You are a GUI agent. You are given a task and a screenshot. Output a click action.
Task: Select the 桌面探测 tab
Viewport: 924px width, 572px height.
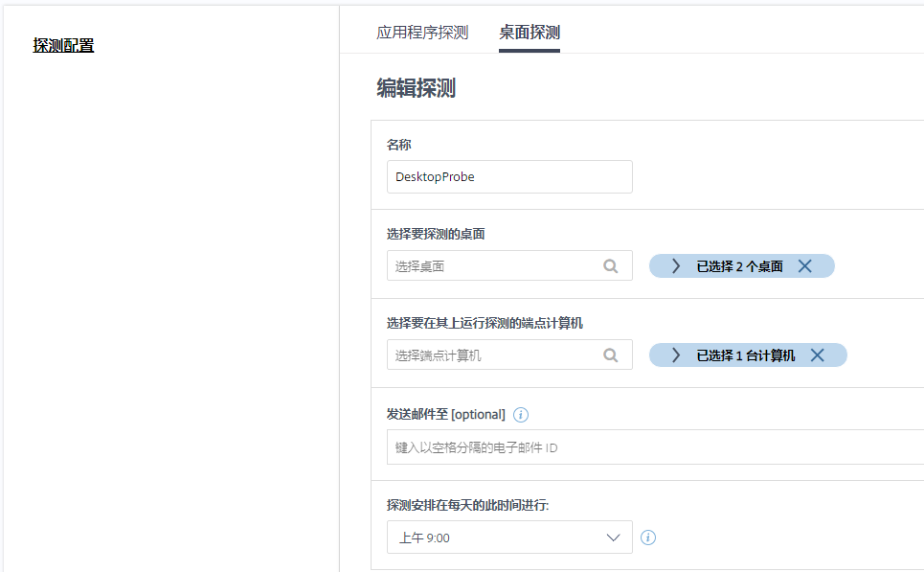tap(530, 33)
